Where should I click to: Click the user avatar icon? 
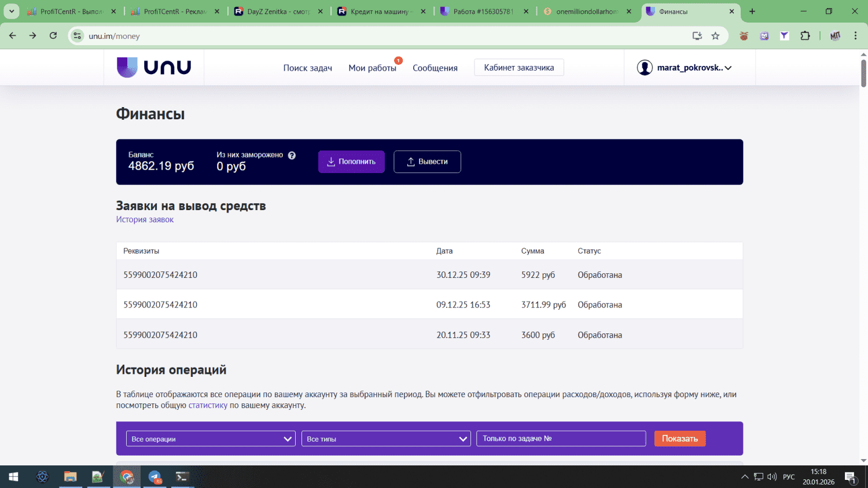point(645,68)
